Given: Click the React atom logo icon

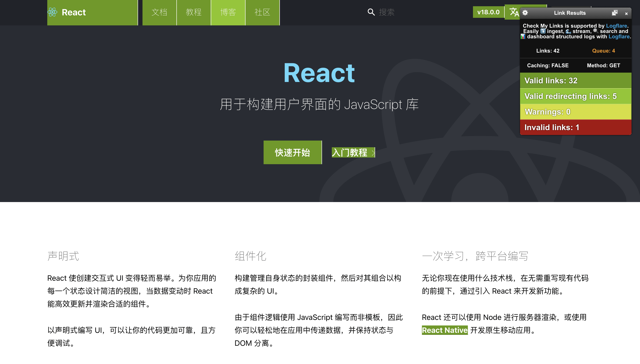Looking at the screenshot, I should 52,12.
